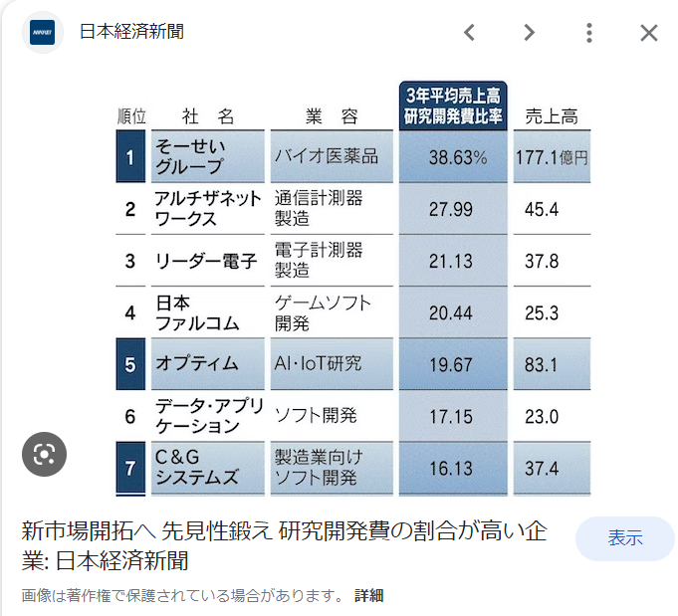Viewport: 678px width, 616px height.
Task: Select the リーダー電子 company cell
Action: [207, 261]
